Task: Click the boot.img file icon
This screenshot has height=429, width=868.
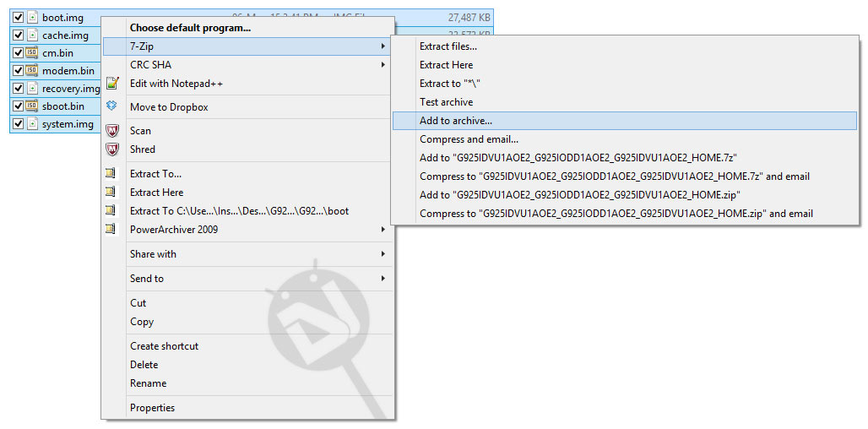Action: tap(33, 18)
